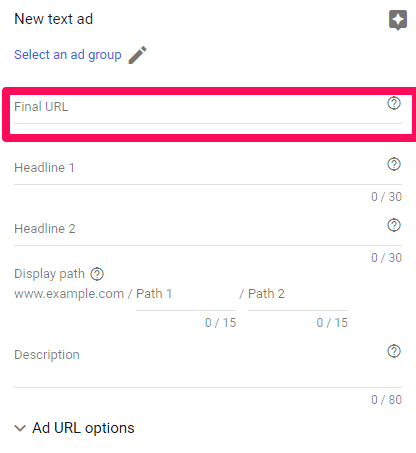
Task: Click the Display path label text
Action: (49, 274)
